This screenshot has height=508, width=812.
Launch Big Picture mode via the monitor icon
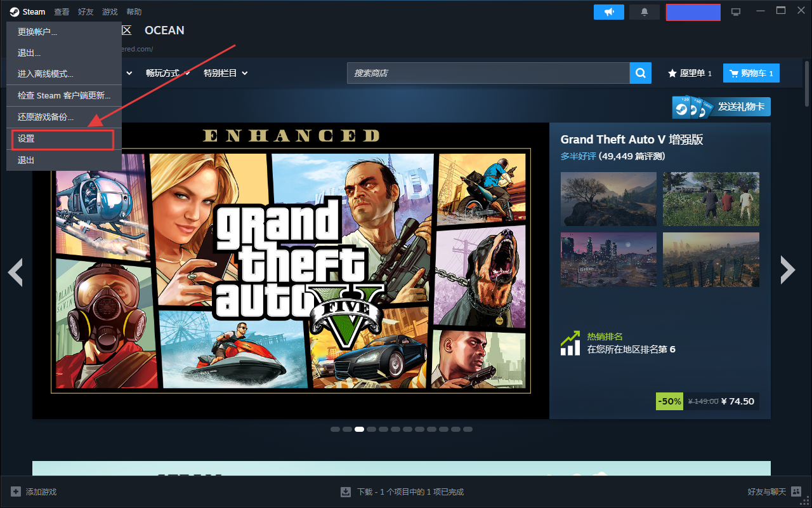(x=736, y=12)
